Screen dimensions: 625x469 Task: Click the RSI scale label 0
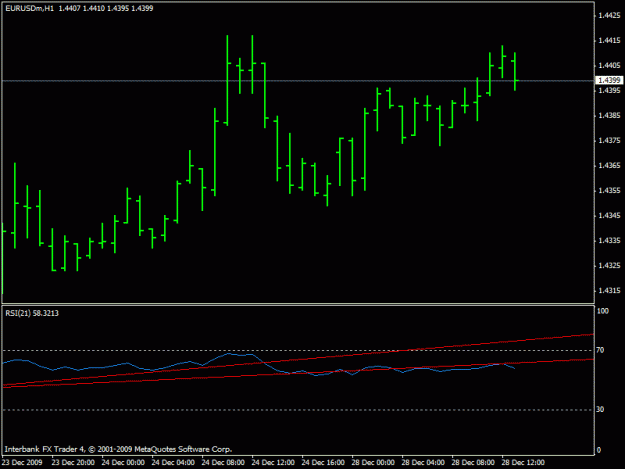tap(599, 450)
